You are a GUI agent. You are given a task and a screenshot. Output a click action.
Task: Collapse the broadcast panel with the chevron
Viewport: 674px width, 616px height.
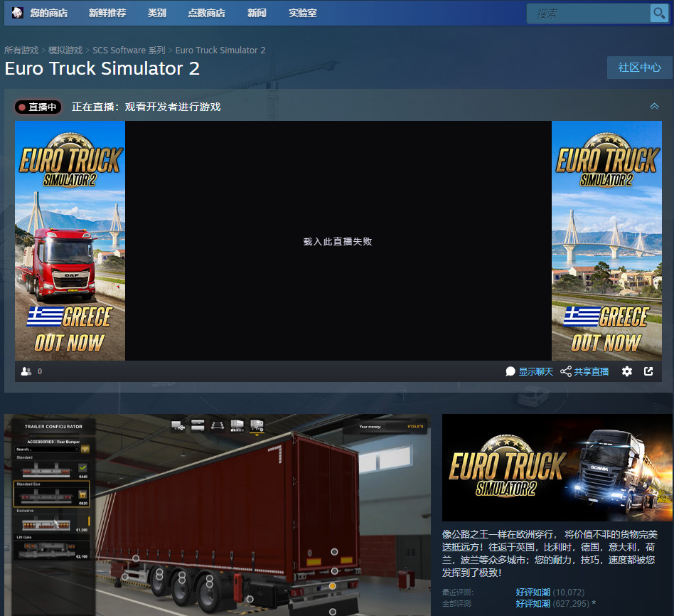[x=654, y=106]
